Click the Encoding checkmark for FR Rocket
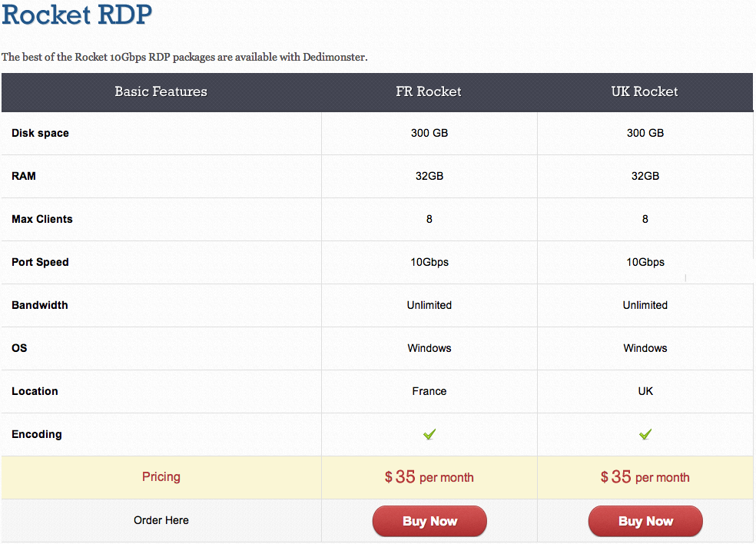Screen dimensions: 756x544 [429, 434]
